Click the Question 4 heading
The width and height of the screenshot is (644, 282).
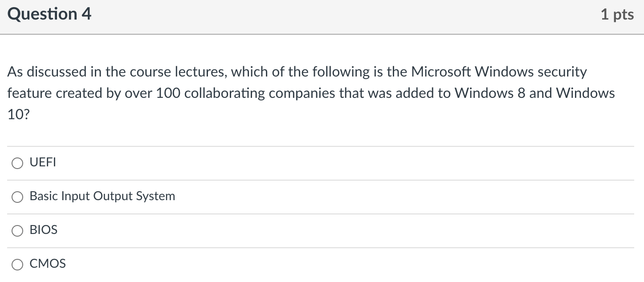[x=49, y=14]
